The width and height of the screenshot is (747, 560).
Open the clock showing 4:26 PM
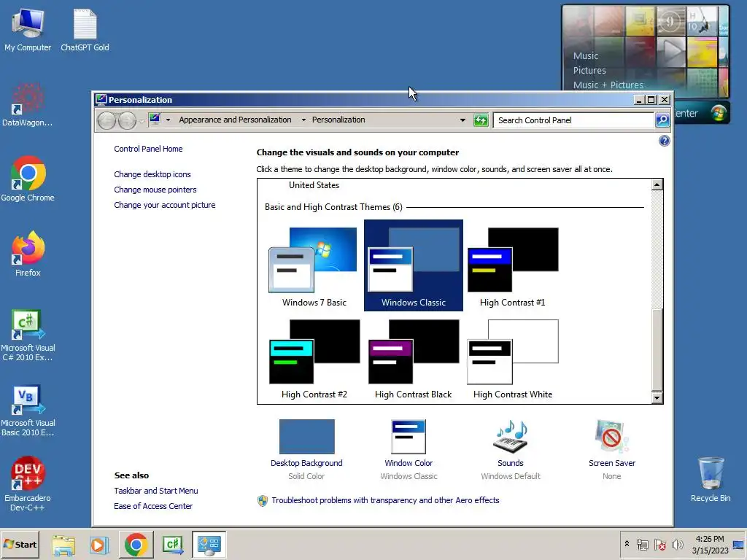pyautogui.click(x=710, y=544)
